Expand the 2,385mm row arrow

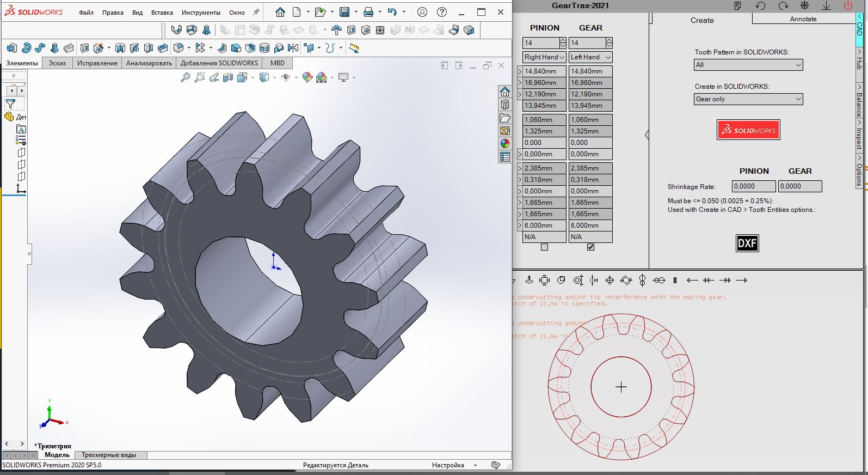(520, 168)
